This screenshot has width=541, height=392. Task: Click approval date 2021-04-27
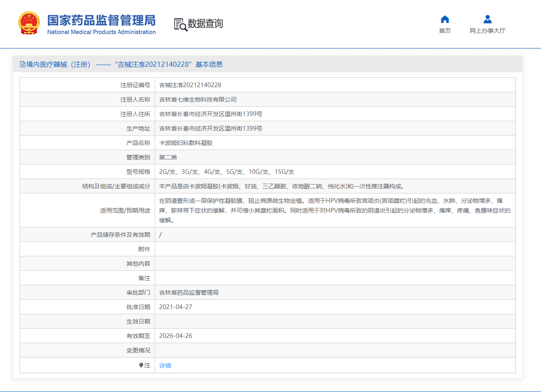176,307
